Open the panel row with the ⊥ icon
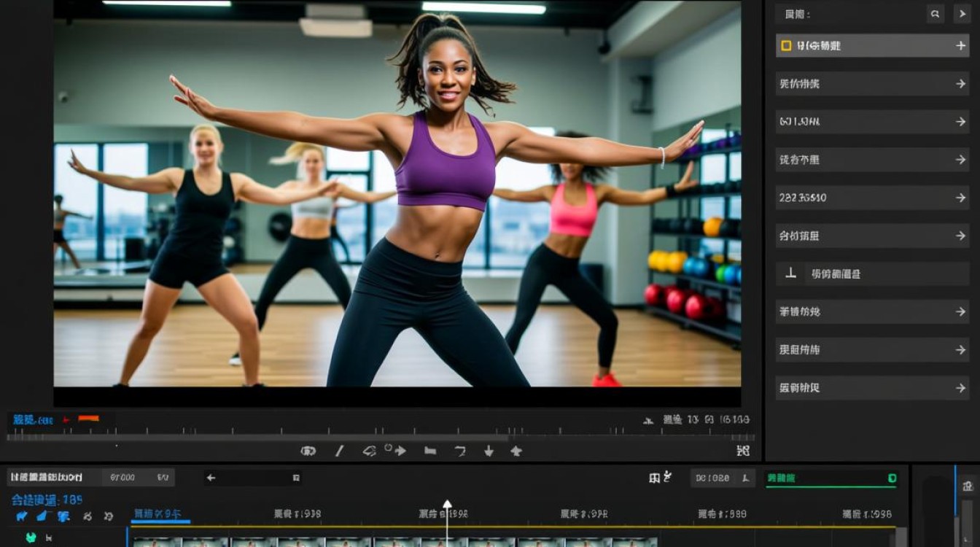980x547 pixels. [x=871, y=274]
